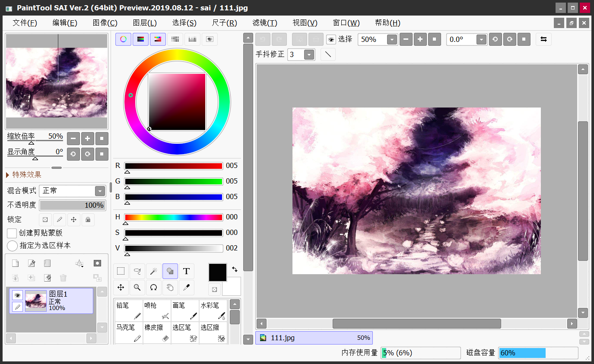Screen dimensions: 594x364
Task: Select the hand pan tool
Action: (x=170, y=288)
